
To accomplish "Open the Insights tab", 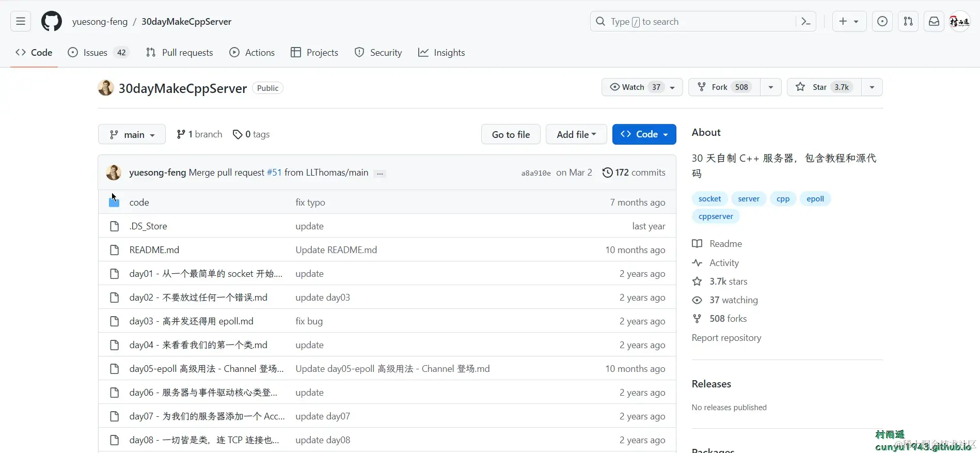I will pos(441,53).
